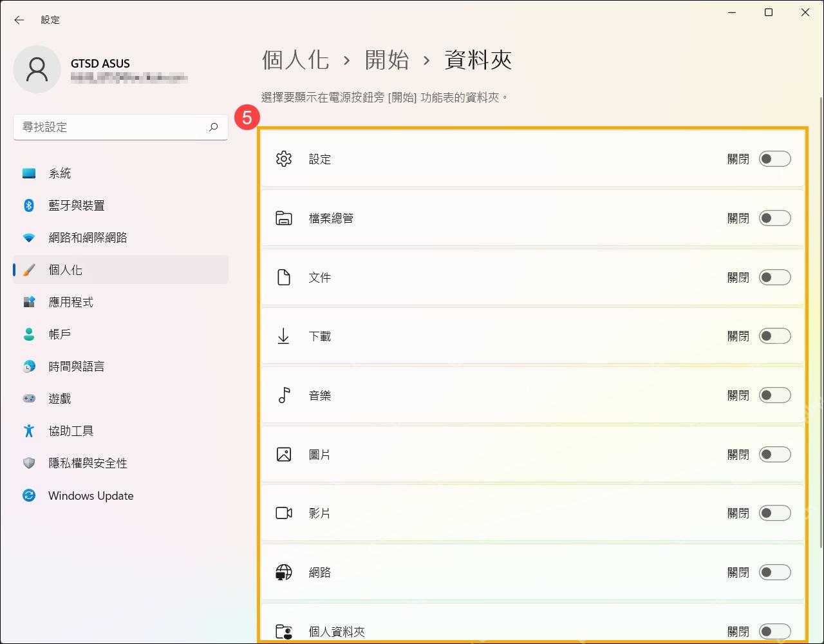824x644 pixels.
Task: Click the 個人化 paintbrush icon
Action: click(29, 270)
